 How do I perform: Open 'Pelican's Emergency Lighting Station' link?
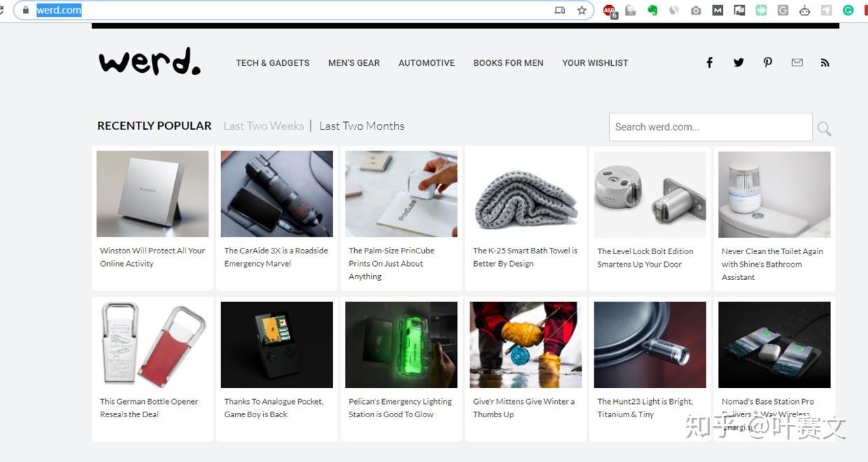click(400, 407)
